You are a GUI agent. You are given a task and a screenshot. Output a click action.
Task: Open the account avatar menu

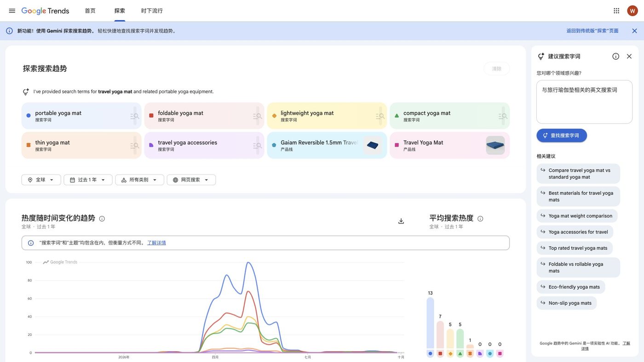tap(632, 11)
